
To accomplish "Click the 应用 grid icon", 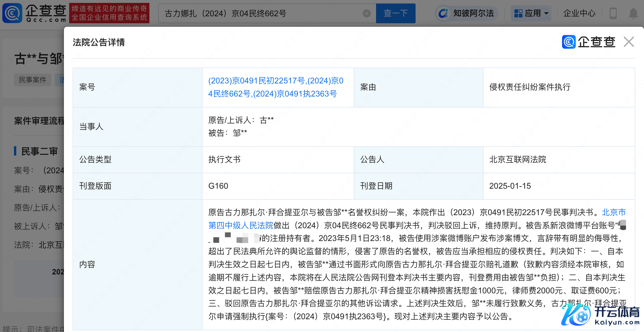I will (x=518, y=13).
